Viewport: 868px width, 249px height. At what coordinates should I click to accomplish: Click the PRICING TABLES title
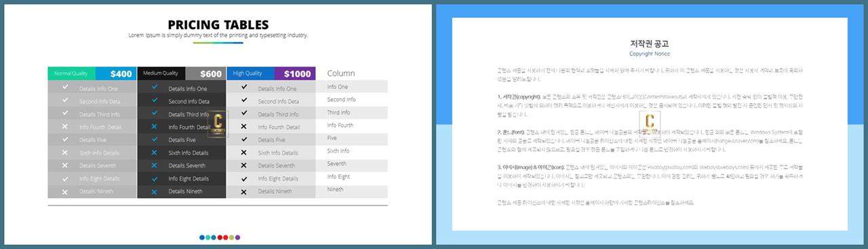click(218, 24)
